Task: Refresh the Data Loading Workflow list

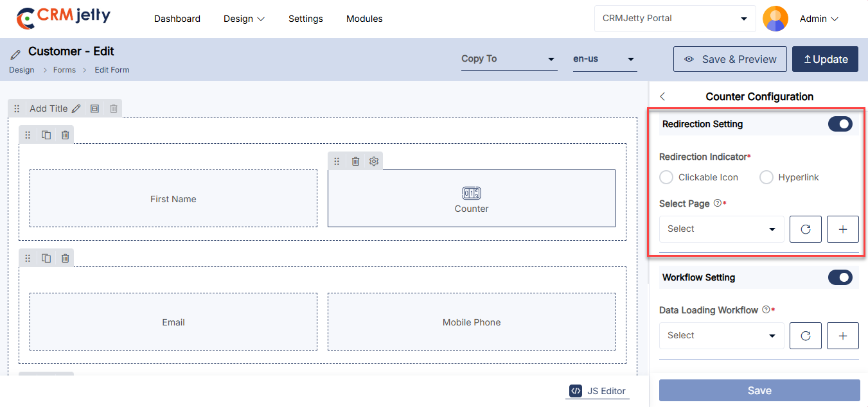Action: point(806,336)
